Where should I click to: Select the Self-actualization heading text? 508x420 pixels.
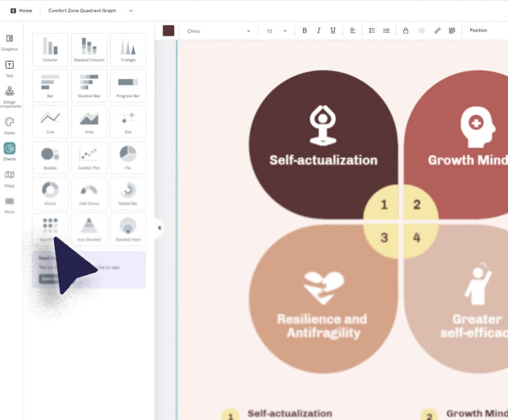click(x=324, y=160)
